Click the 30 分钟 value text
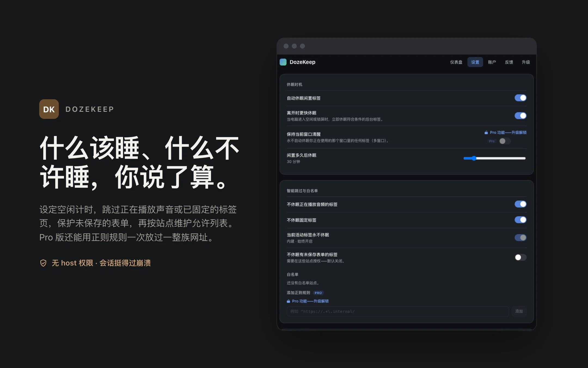This screenshot has height=368, width=588. [x=293, y=162]
